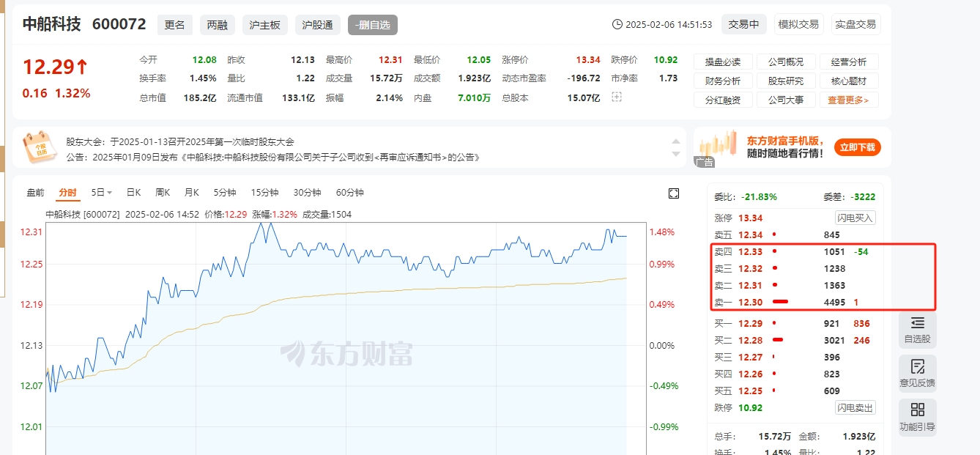980x455 pixels.
Task: Click the 两融 tag button
Action: click(218, 24)
